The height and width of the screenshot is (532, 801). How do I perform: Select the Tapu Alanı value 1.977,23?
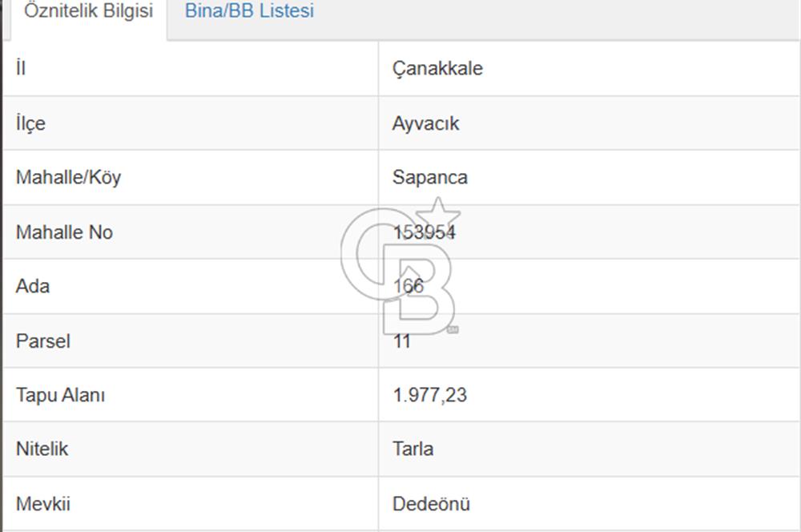click(429, 395)
